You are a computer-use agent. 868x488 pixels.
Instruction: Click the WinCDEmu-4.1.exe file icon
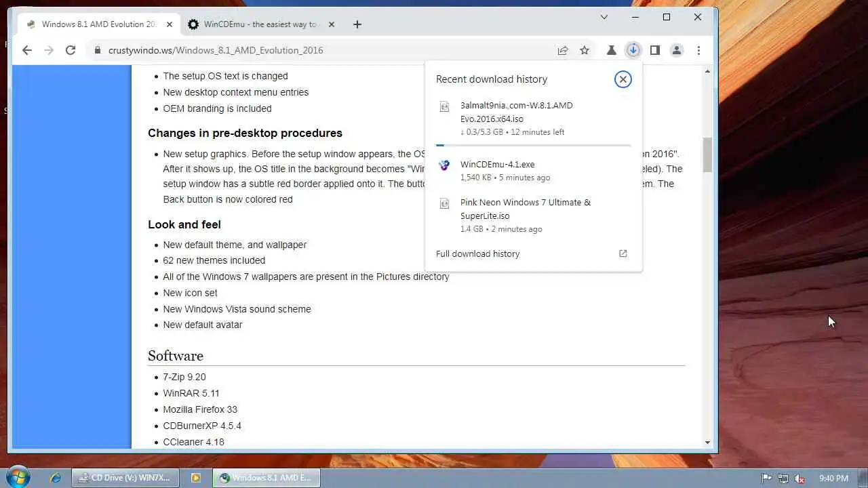(x=444, y=165)
